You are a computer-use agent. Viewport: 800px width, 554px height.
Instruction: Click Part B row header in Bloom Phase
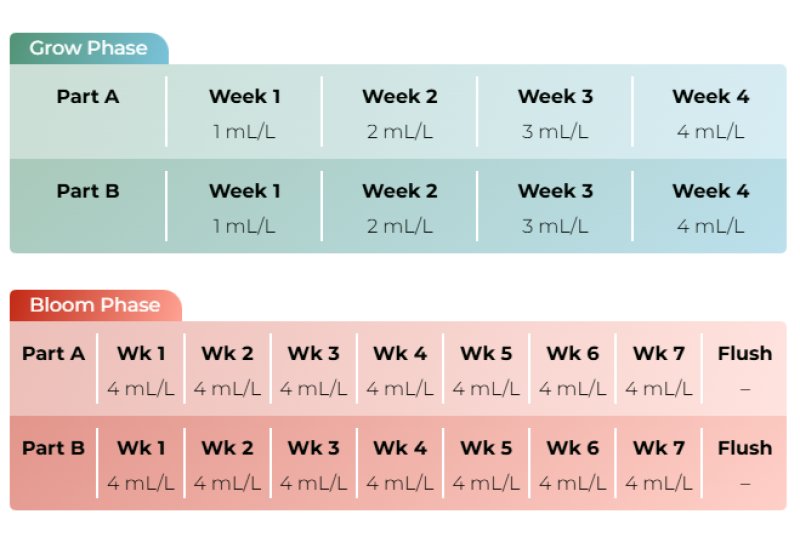coord(54,448)
